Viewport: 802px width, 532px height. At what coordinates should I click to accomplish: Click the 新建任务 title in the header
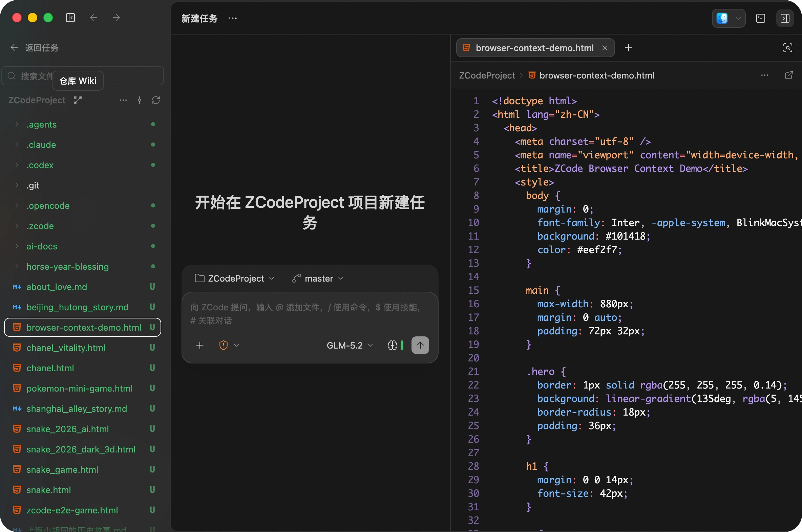pos(199,18)
